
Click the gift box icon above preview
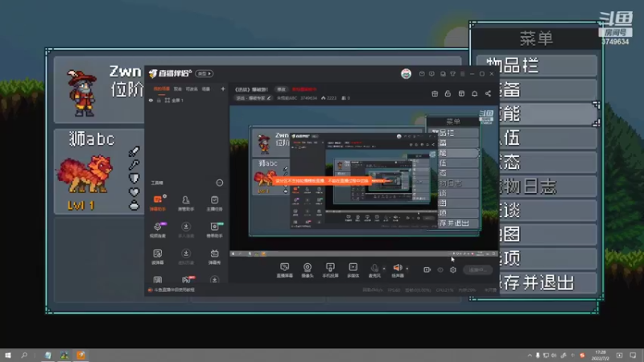tap(435, 93)
